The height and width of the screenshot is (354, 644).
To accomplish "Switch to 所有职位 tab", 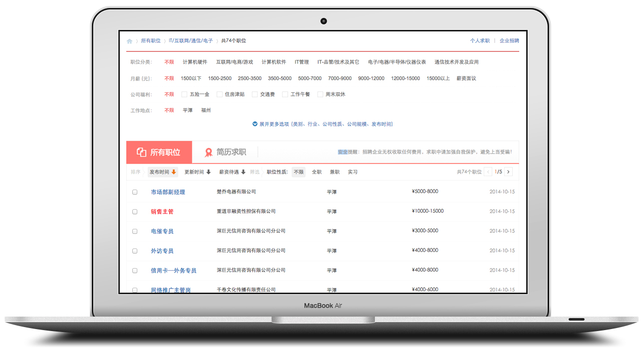I will click(x=159, y=153).
